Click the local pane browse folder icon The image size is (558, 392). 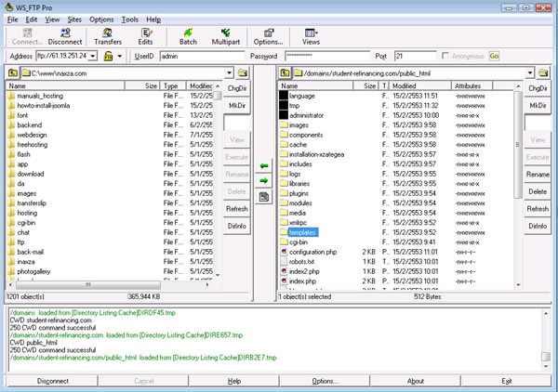[243, 73]
